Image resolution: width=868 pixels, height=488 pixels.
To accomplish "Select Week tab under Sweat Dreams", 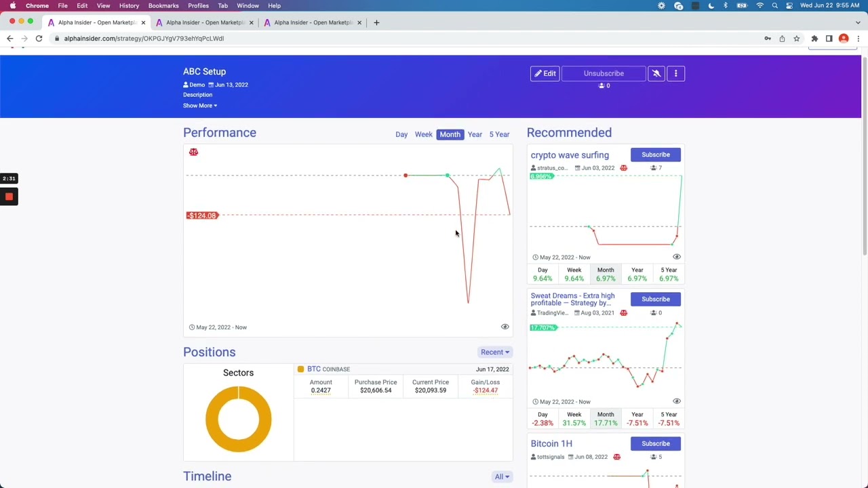I will coord(574,418).
